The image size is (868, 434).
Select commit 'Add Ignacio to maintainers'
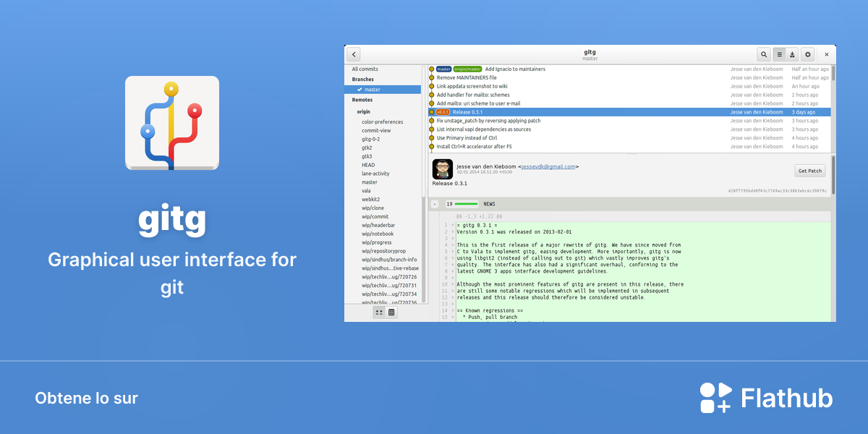pos(629,69)
